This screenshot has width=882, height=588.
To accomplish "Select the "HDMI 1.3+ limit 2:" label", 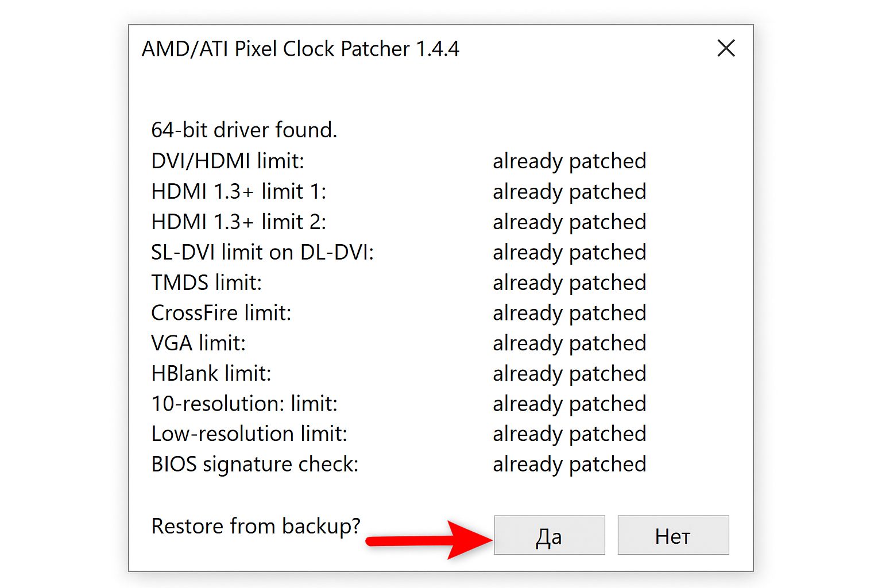I will coord(238,222).
